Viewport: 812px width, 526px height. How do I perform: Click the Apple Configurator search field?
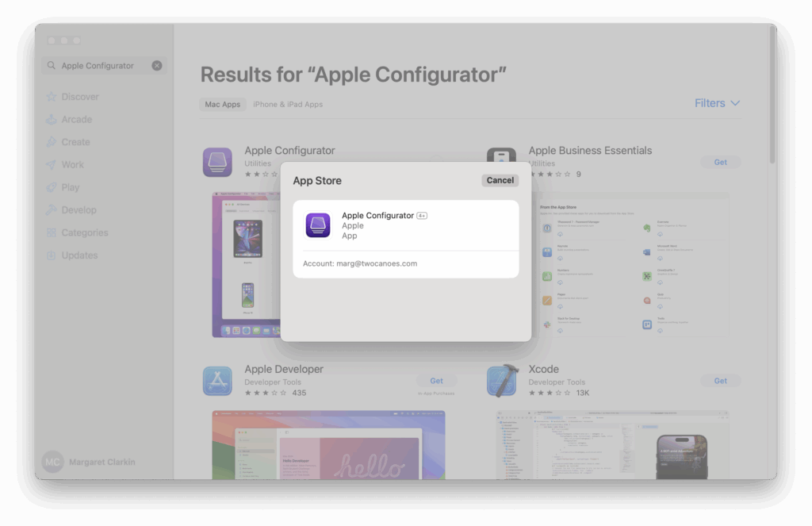click(x=104, y=65)
